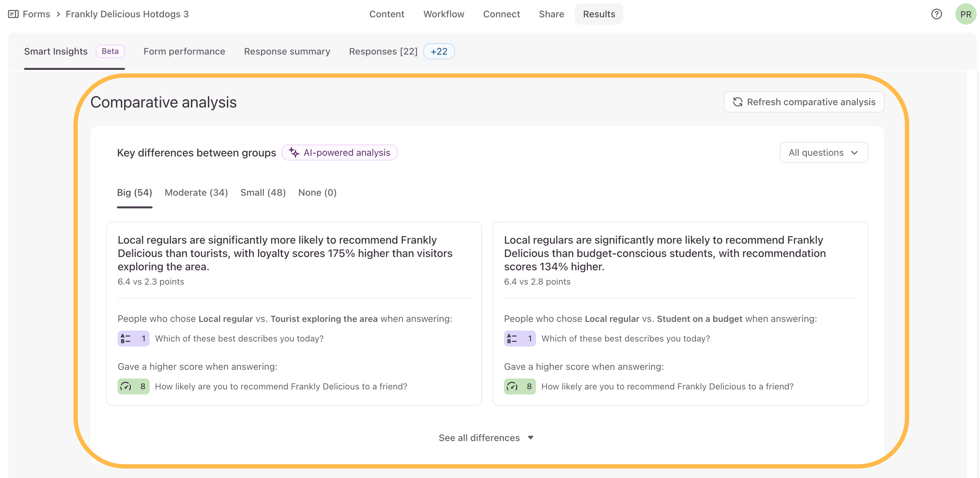Click the AI sparkle icon
Screen dimensions: 980x478
coord(294,152)
